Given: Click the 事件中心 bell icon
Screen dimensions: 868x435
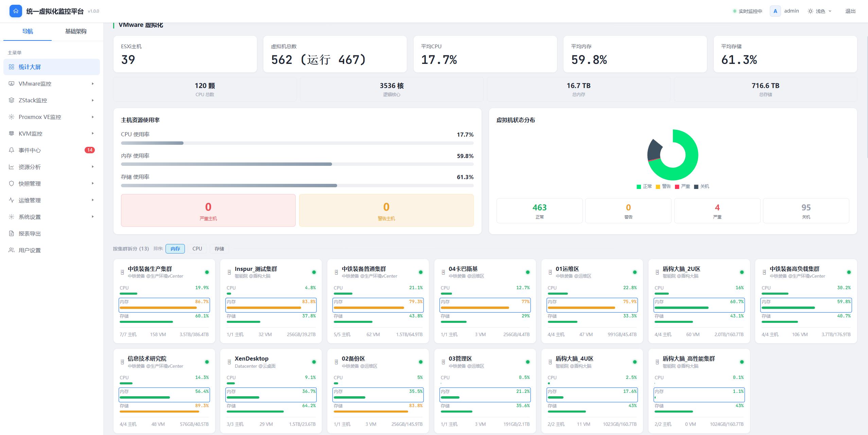Looking at the screenshot, I should (x=12, y=150).
